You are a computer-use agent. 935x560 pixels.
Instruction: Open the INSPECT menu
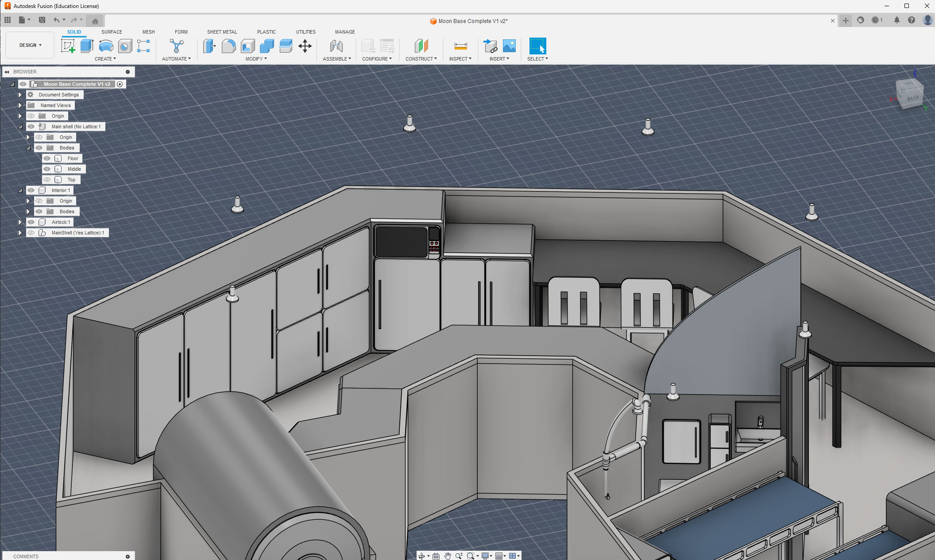(460, 59)
